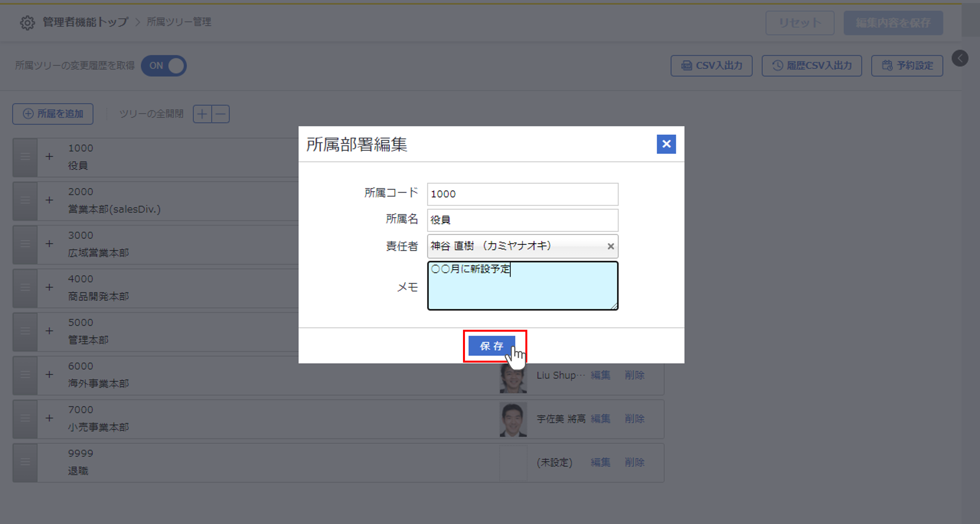The width and height of the screenshot is (980, 524).
Task: Click the settings gear icon
Action: [27, 23]
